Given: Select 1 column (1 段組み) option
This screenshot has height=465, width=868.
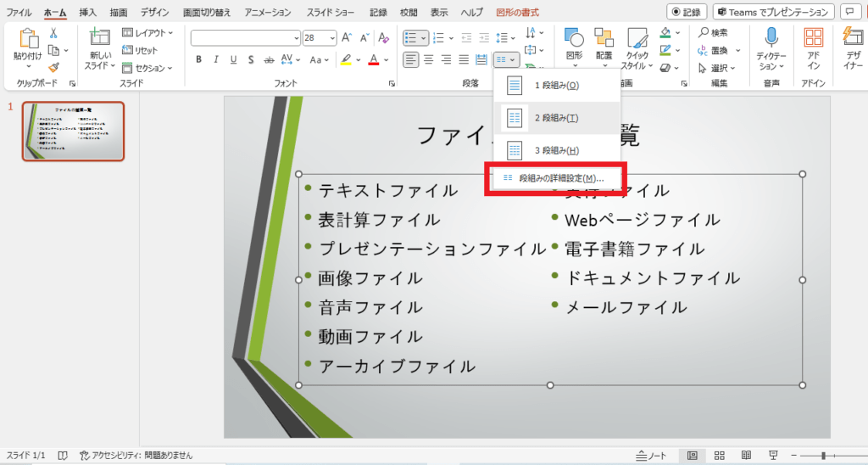Looking at the screenshot, I should 557,86.
